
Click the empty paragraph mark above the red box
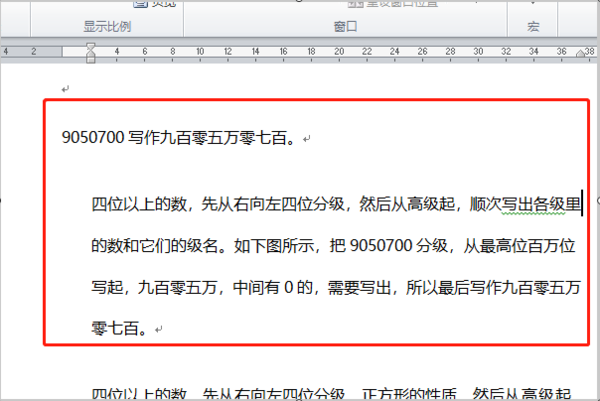pos(65,89)
